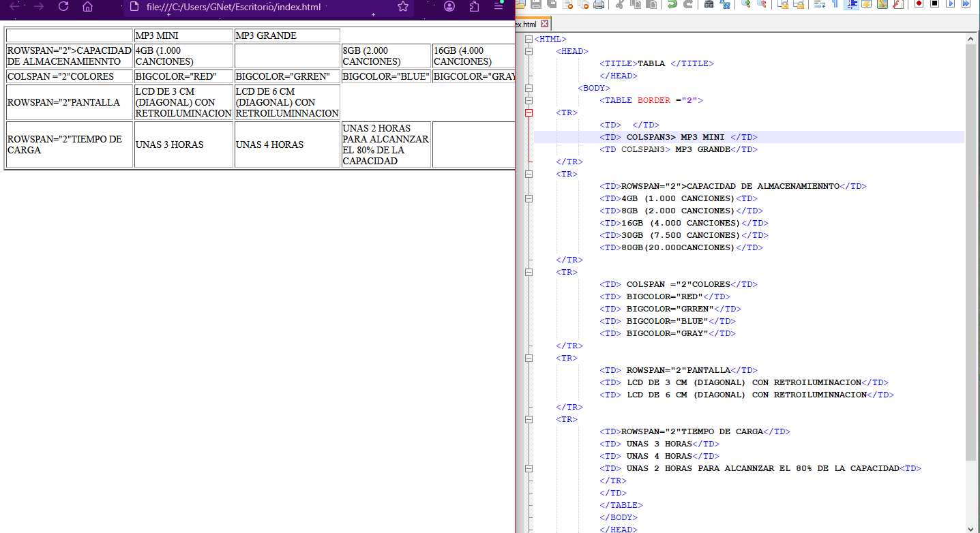Start macro recording with the red dot
The image size is (980, 533).
[919, 4]
